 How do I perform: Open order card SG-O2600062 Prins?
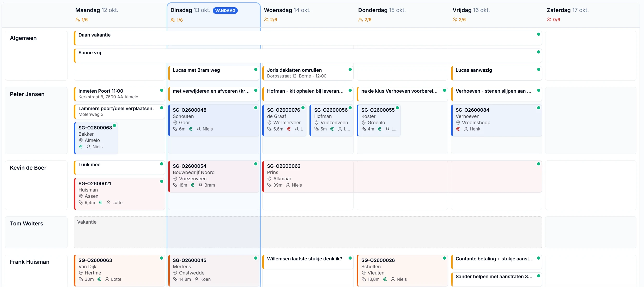(402, 177)
